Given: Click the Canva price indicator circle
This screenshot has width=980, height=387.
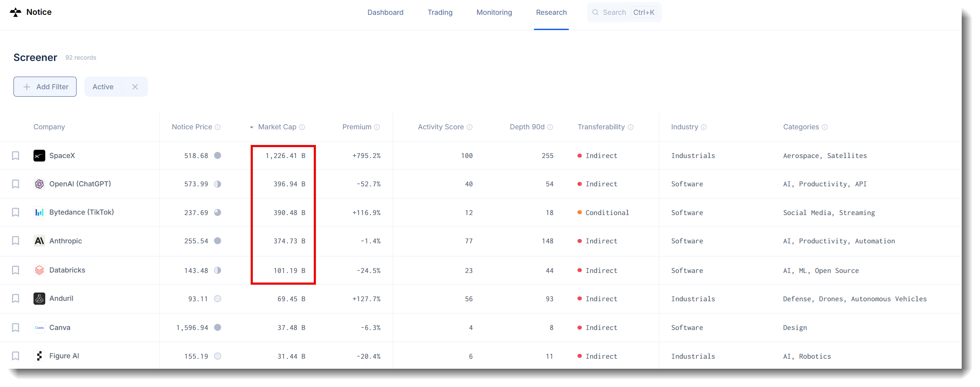Looking at the screenshot, I should (x=218, y=327).
